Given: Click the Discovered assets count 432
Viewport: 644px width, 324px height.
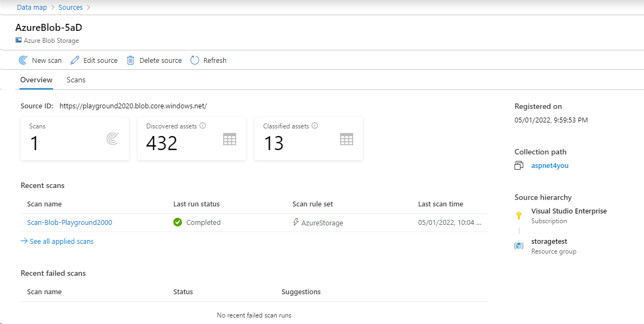Looking at the screenshot, I should point(162,144).
